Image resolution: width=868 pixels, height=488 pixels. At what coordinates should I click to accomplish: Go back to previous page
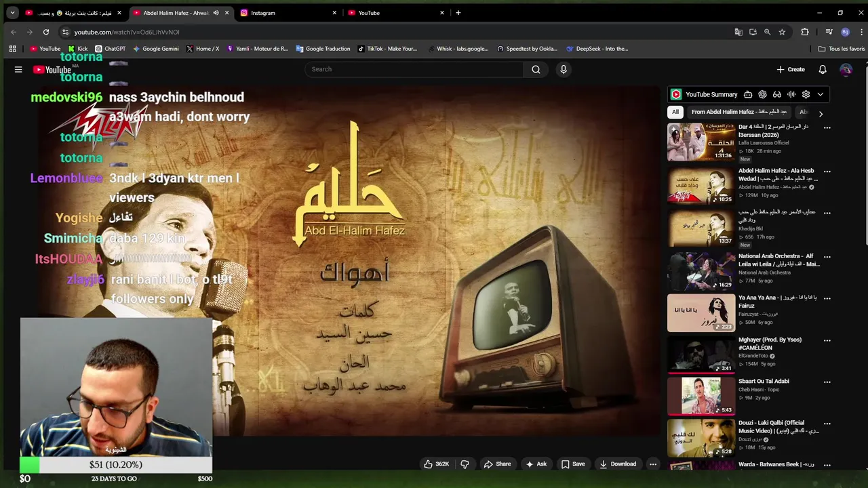14,32
